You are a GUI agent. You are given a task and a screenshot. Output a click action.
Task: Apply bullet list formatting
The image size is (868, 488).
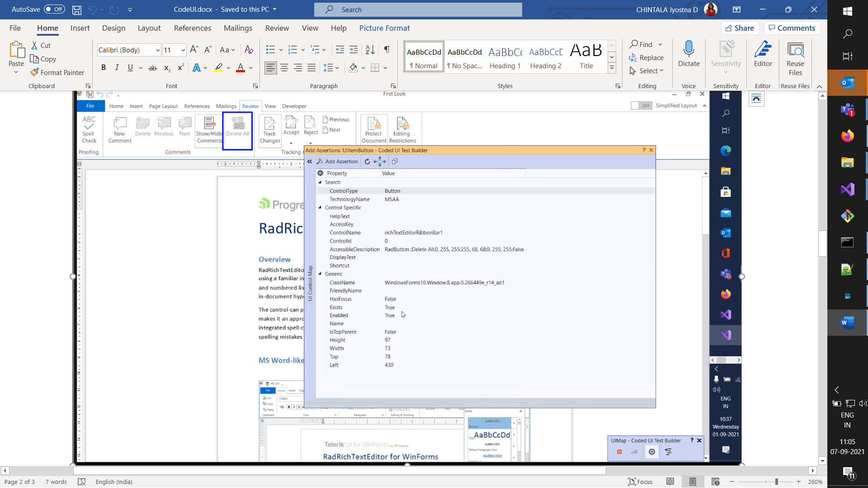[x=270, y=50]
